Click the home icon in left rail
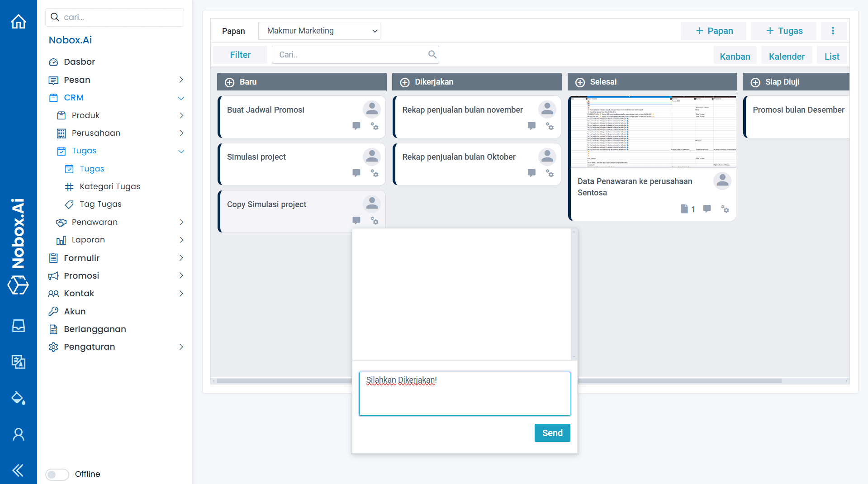Image resolution: width=868 pixels, height=484 pixels. tap(19, 21)
